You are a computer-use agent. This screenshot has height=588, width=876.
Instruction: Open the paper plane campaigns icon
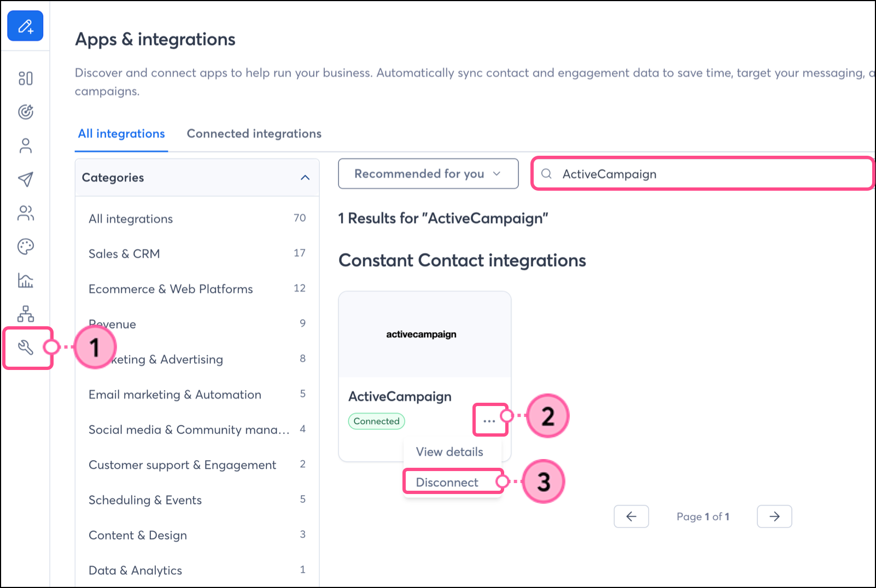[25, 179]
